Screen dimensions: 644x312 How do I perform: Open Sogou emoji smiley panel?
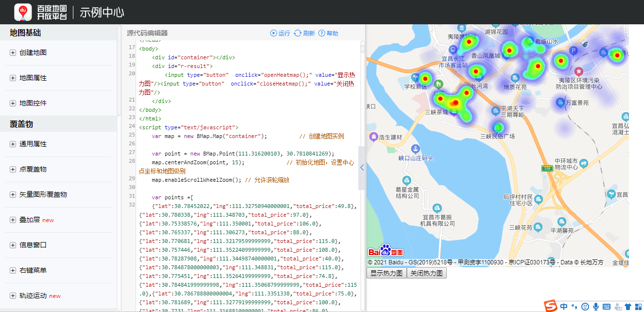click(585, 307)
